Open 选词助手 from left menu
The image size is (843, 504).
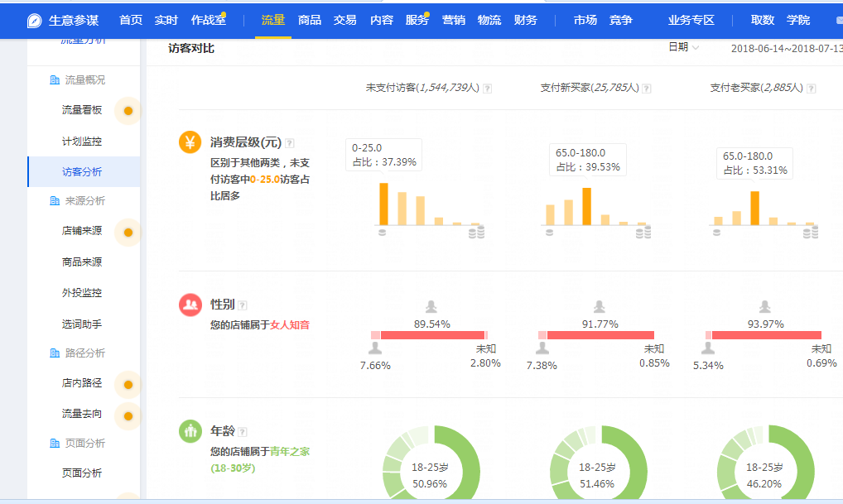coord(82,324)
